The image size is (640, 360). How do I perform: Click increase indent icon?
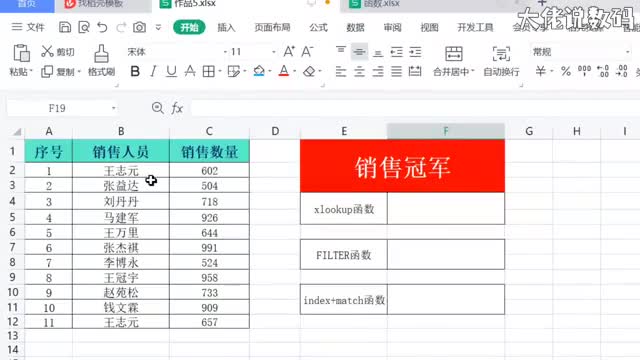click(x=415, y=52)
